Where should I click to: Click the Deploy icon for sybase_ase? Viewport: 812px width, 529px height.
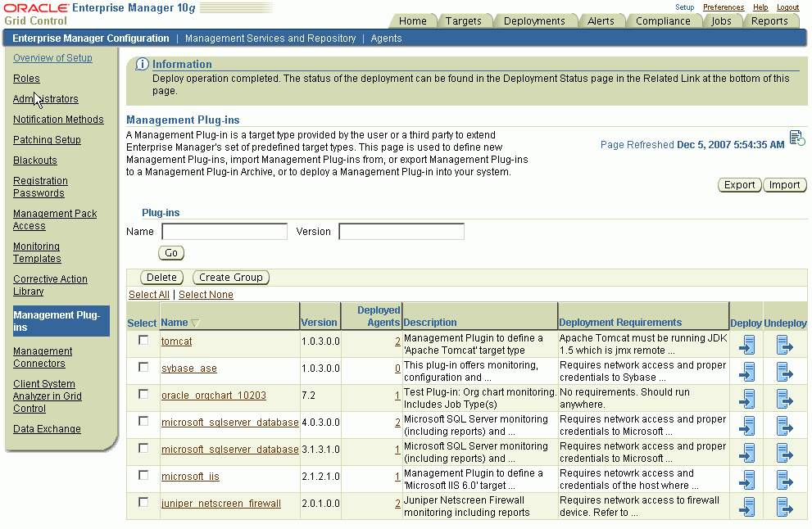[x=746, y=371]
